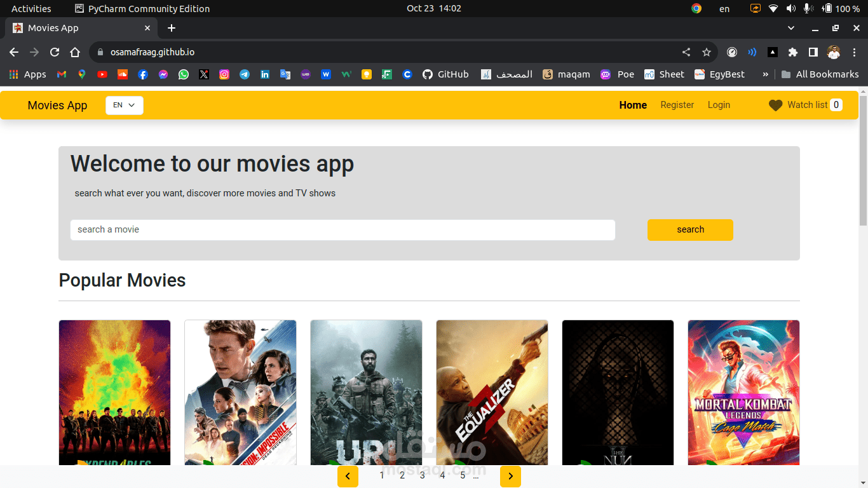
Task: Share this page via the address bar icon
Action: tap(686, 52)
